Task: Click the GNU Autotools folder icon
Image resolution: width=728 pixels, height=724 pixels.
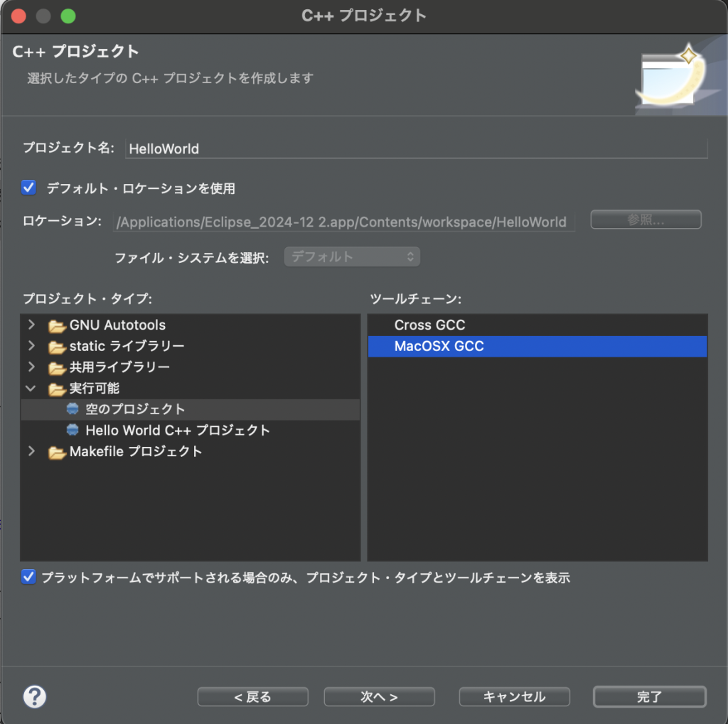Action: pos(57,325)
